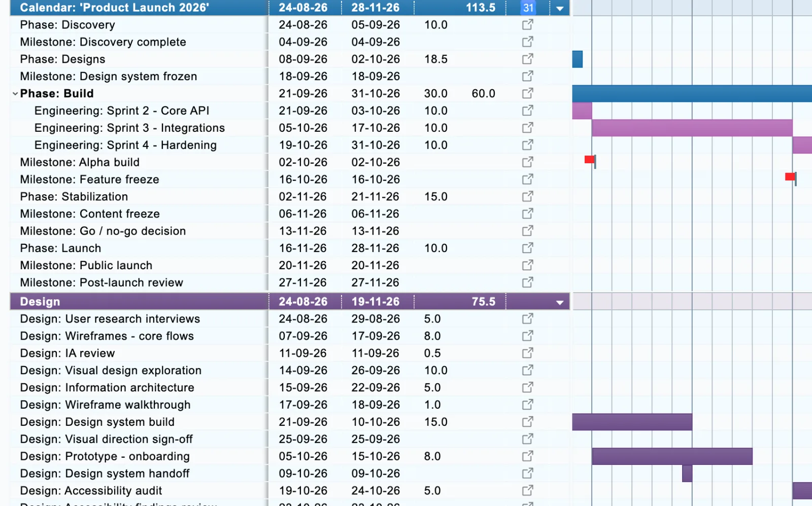
Task: Click the Feature freeze red flag marker
Action: click(x=791, y=177)
